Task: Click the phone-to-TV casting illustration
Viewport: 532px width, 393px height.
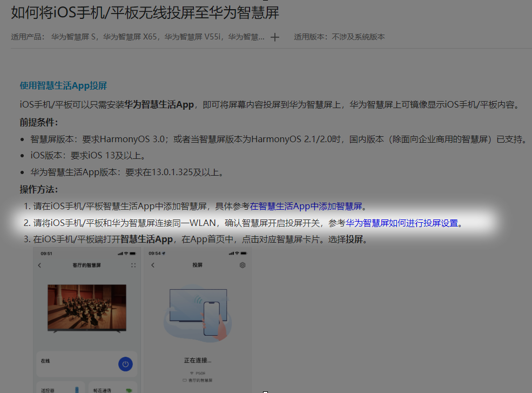Action: coord(198,312)
